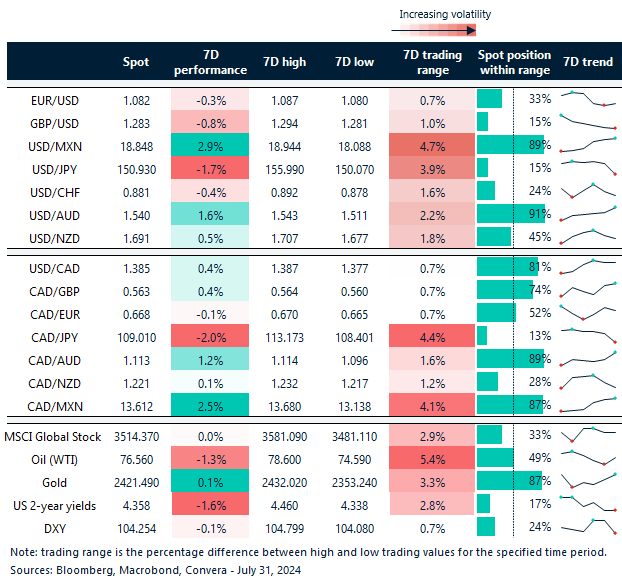This screenshot has height=586, width=622.
Task: Click the CAD/JPY 13% range position bar
Action: [482, 335]
